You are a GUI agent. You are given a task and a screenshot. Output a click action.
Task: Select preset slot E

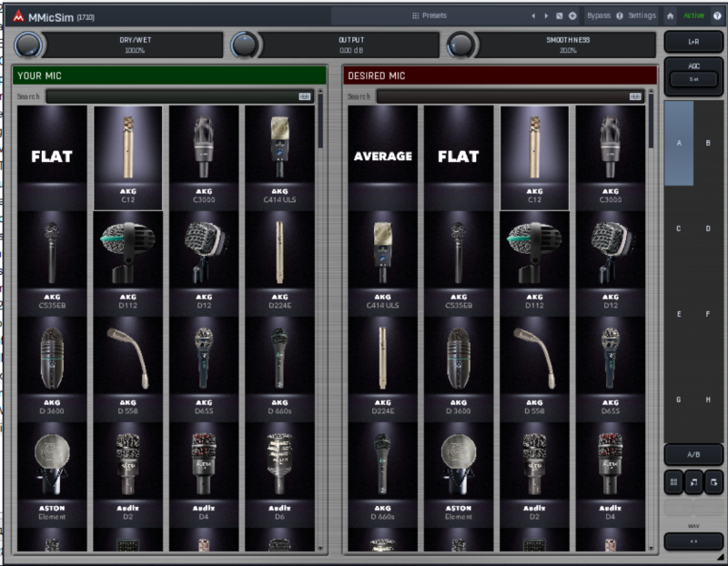[x=679, y=314]
